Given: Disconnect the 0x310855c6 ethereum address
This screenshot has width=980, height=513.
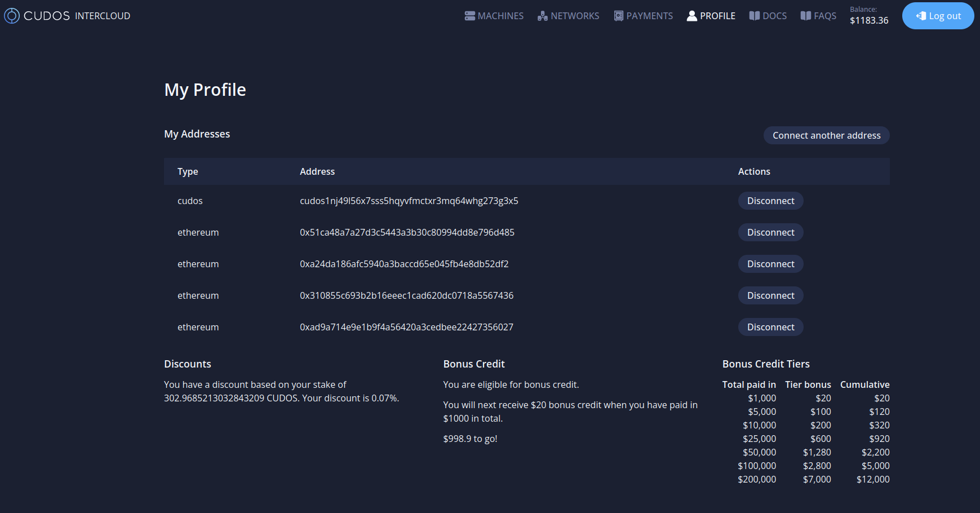Looking at the screenshot, I should [x=771, y=295].
